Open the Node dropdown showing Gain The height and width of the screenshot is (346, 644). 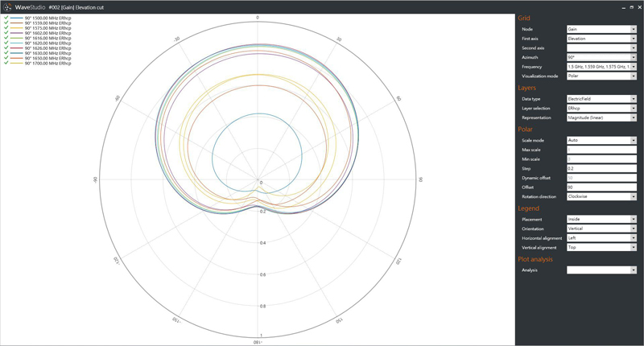pos(601,29)
